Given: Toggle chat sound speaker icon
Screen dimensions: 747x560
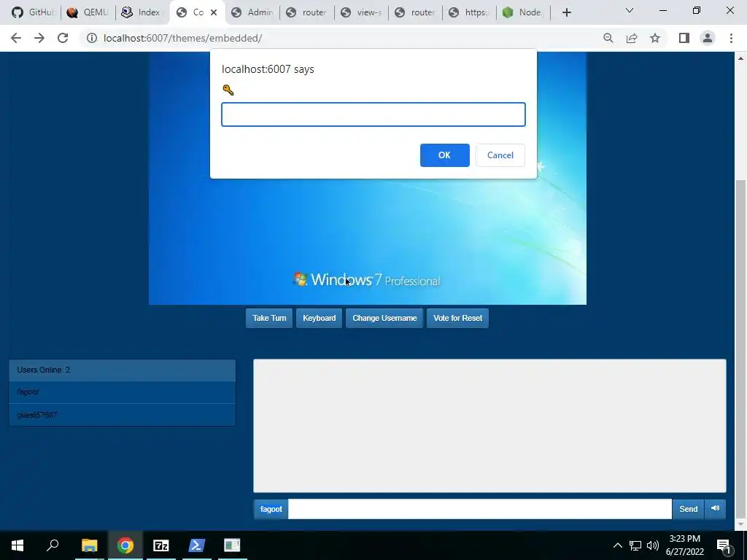Looking at the screenshot, I should (x=715, y=508).
